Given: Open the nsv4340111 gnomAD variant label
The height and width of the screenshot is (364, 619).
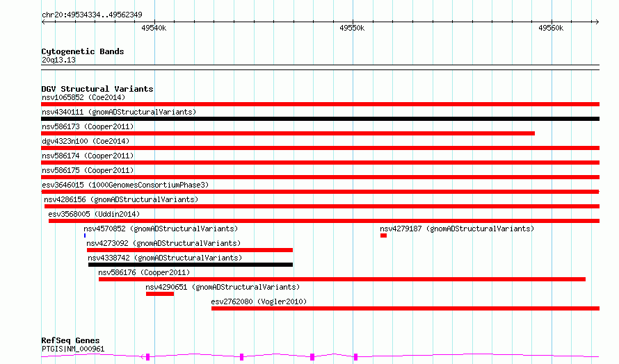Looking at the screenshot, I should (x=119, y=112).
